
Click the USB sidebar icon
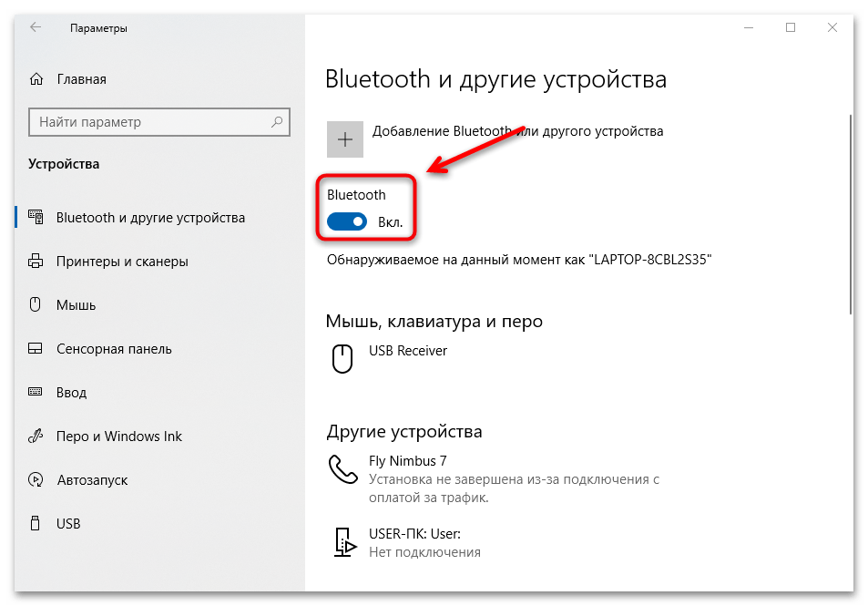[36, 523]
